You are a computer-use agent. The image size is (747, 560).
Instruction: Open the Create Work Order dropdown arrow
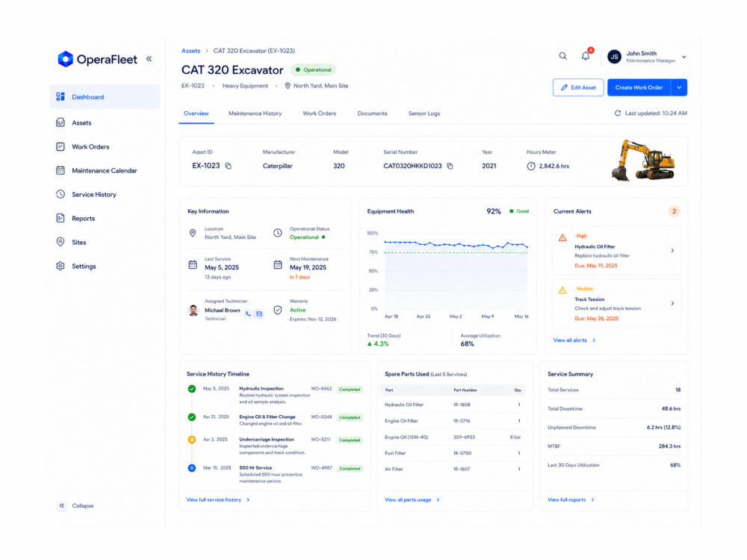tap(679, 87)
